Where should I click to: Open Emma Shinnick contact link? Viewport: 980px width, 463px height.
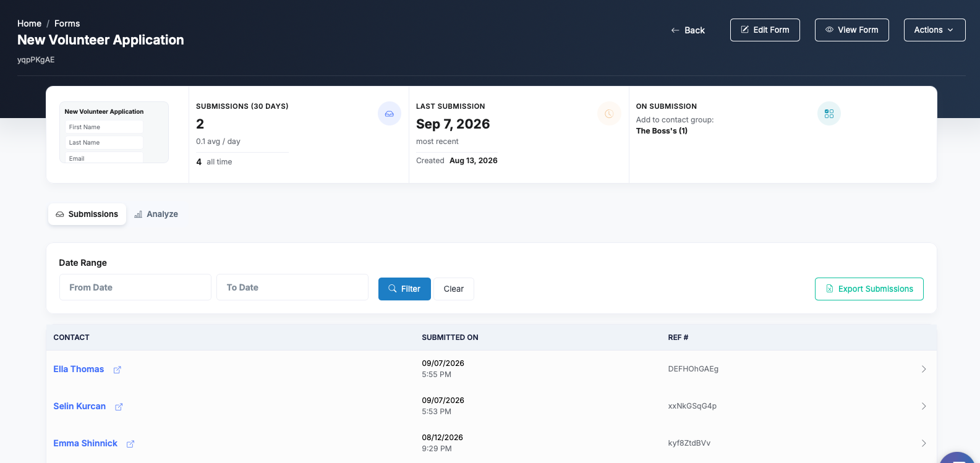point(85,443)
